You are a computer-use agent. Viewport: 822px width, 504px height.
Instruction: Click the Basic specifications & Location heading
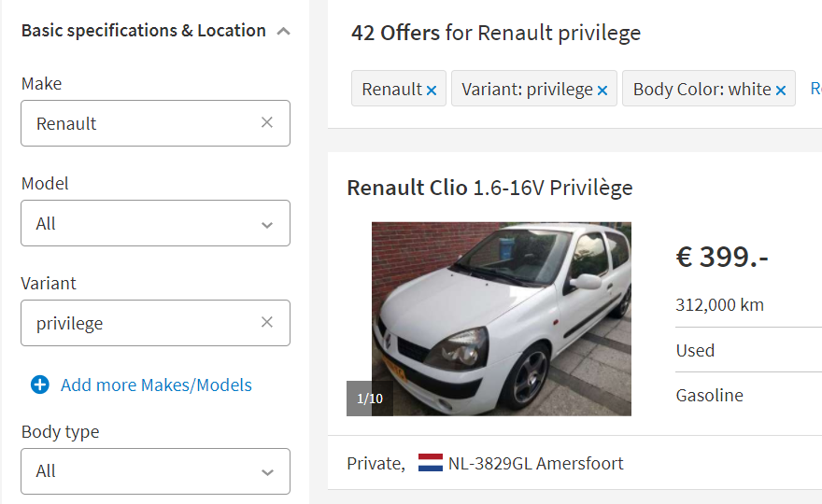click(x=144, y=31)
